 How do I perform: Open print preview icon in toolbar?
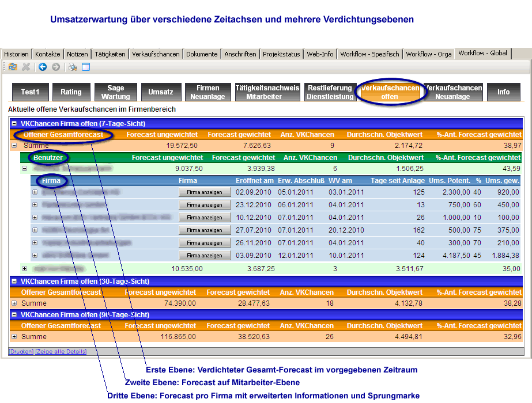(x=72, y=67)
